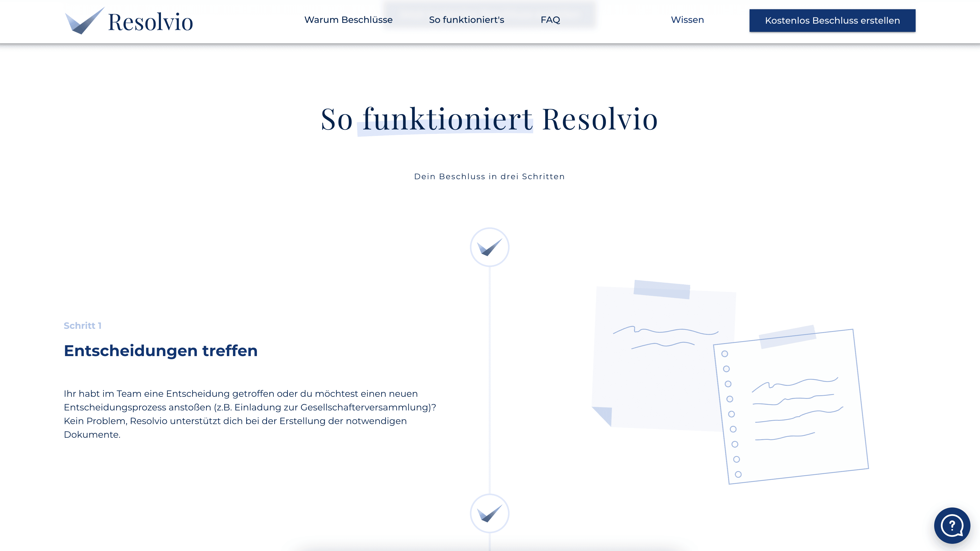Open the help chat bubble icon
The image size is (980, 551).
click(x=952, y=526)
